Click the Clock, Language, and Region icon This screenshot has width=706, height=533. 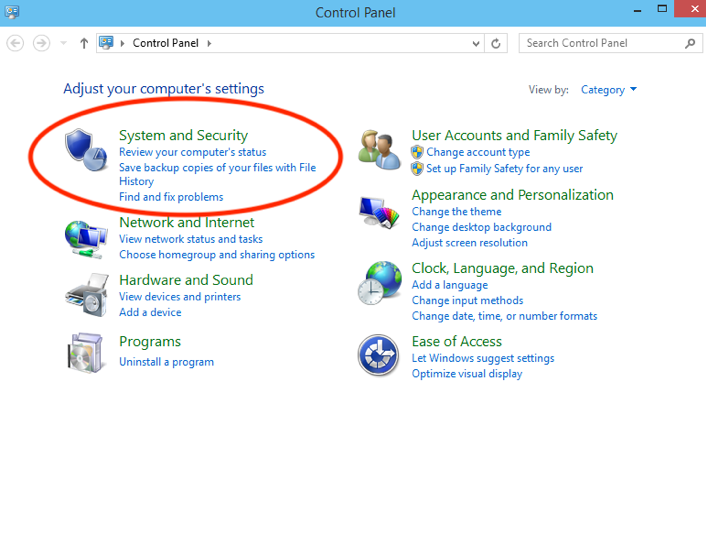pyautogui.click(x=380, y=283)
